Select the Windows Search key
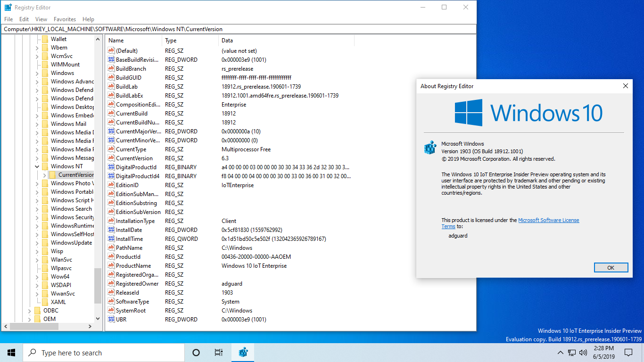Screen dimensions: 644x362 [x=71, y=209]
